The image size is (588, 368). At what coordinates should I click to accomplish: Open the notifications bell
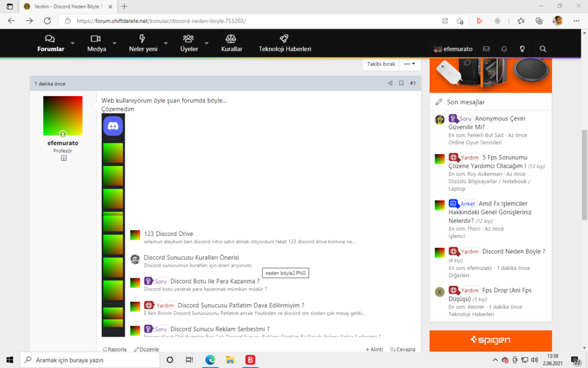(x=504, y=49)
